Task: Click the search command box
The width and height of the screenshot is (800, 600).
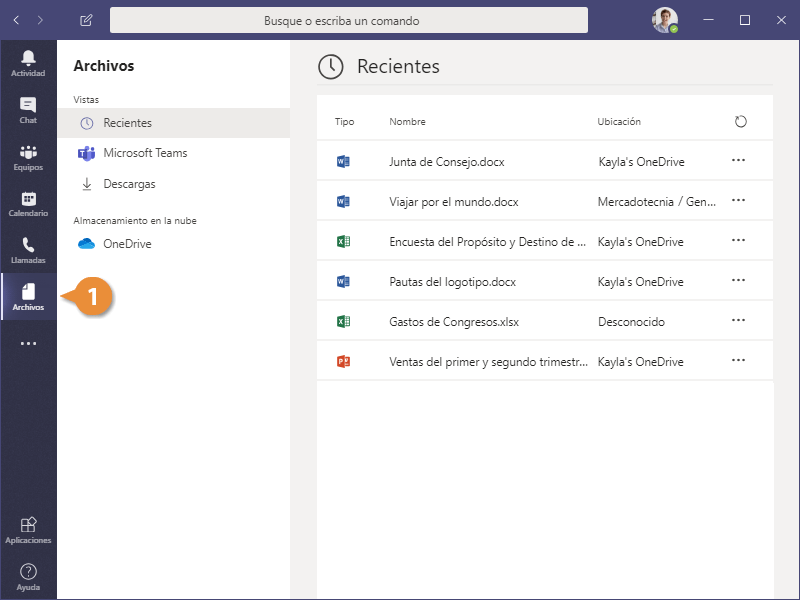Action: click(348, 20)
